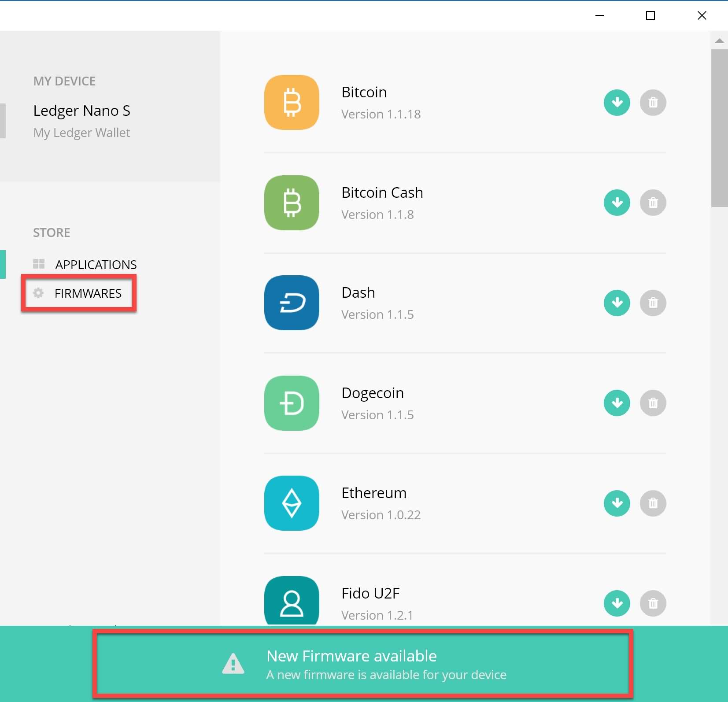Install the Bitcoin app via download icon
The image size is (728, 702).
pyautogui.click(x=617, y=103)
